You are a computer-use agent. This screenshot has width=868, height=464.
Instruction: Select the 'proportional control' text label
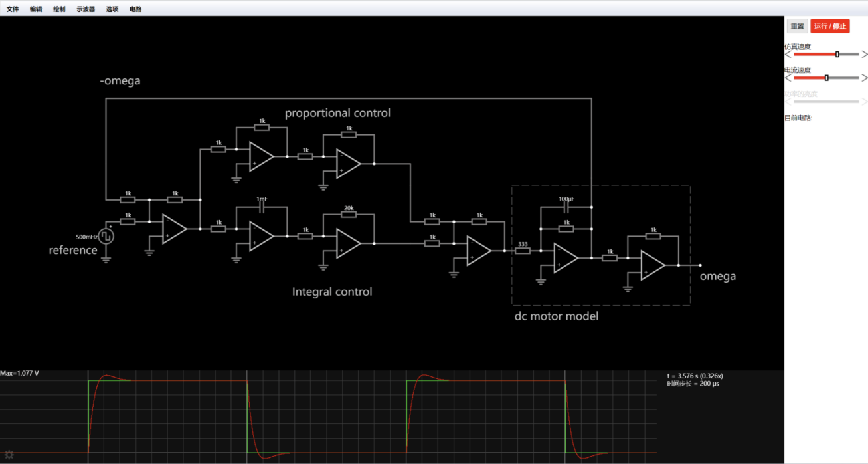pos(337,114)
